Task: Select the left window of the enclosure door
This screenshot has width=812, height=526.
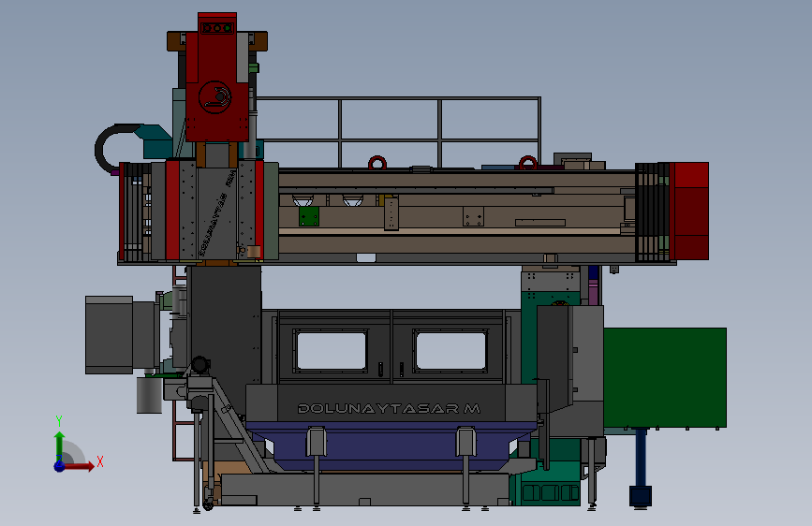Action: 331,350
